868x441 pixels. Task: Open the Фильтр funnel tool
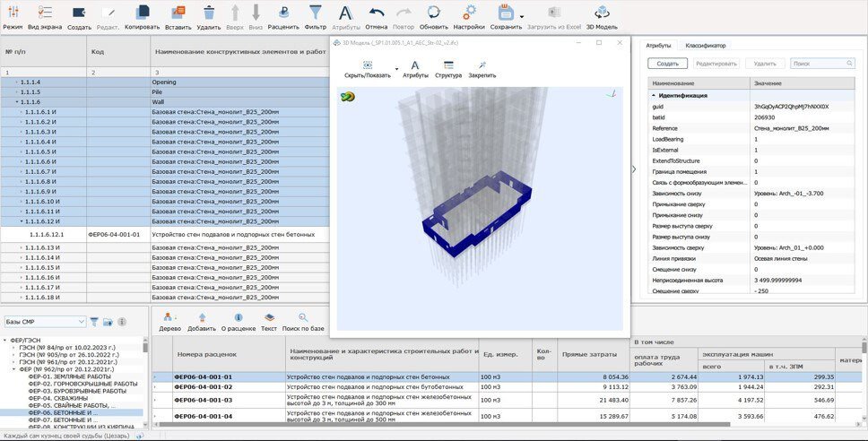coord(316,13)
